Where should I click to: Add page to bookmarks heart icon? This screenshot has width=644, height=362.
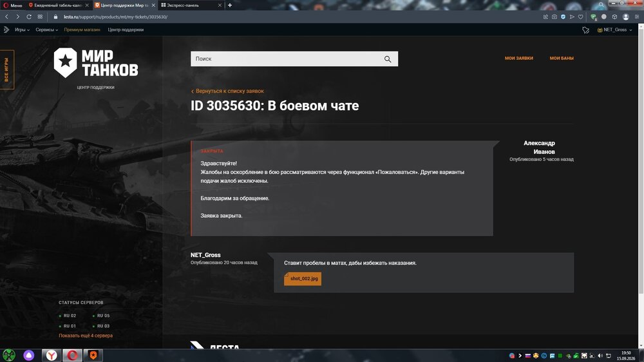(580, 17)
